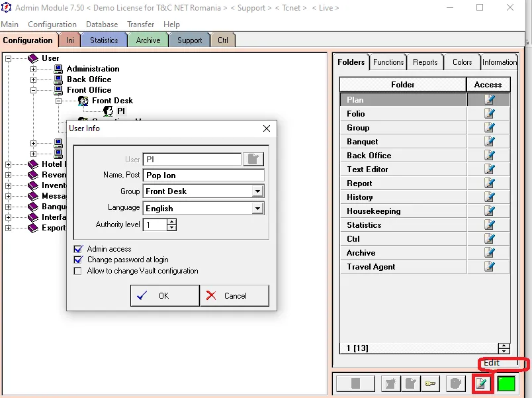532x398 pixels.
Task: Collapse the User root tree node
Action: tap(8, 58)
